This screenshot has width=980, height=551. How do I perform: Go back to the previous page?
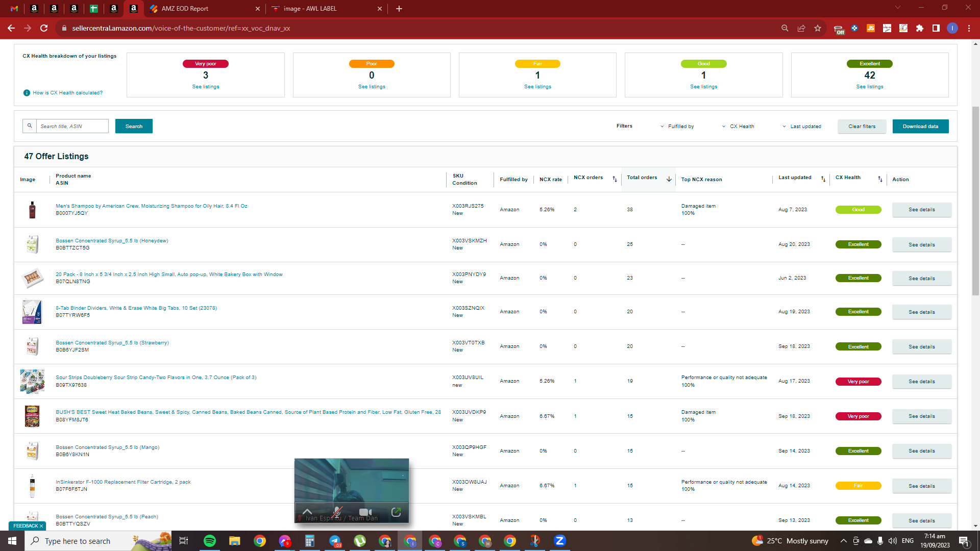pos(11,28)
